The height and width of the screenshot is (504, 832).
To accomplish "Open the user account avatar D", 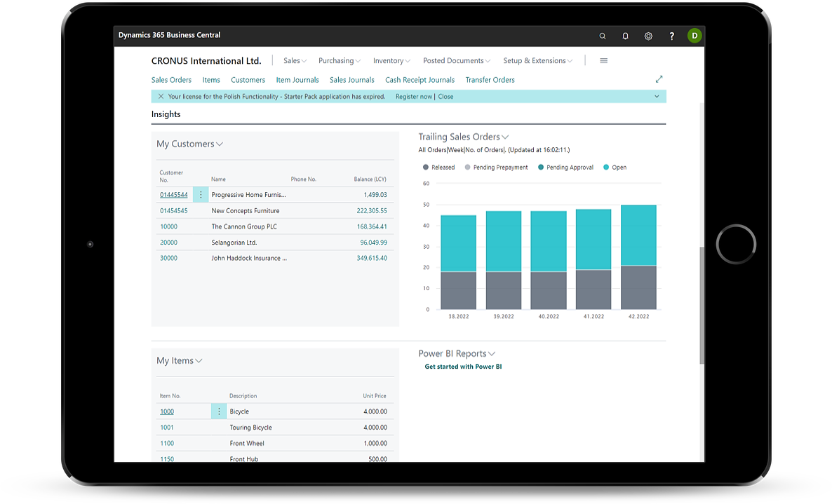I will [x=694, y=36].
